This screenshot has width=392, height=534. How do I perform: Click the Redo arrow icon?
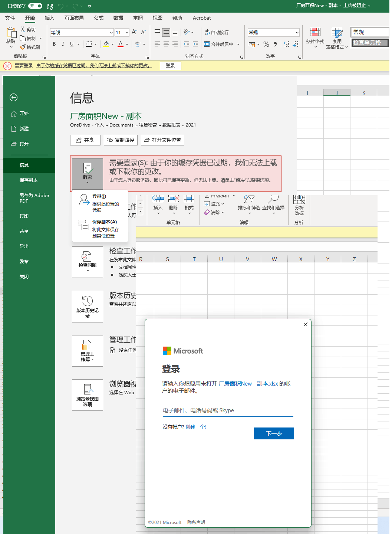75,6
